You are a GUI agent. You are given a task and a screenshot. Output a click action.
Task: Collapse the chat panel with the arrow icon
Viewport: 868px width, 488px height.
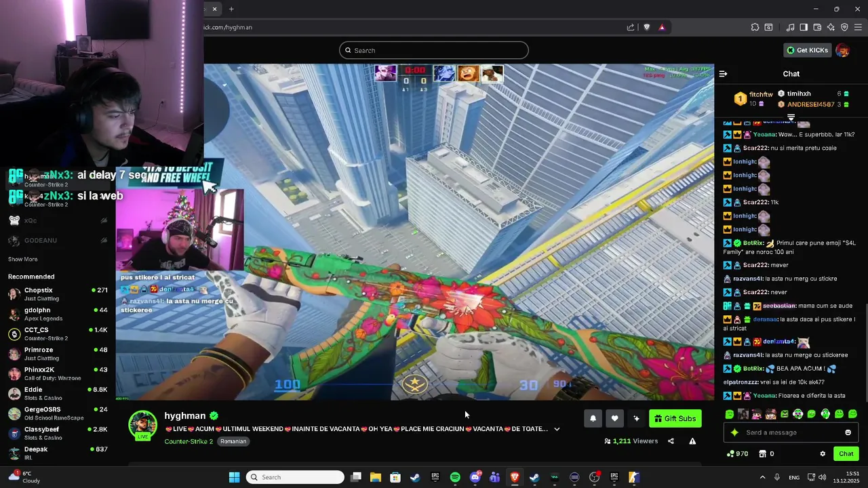(x=723, y=73)
